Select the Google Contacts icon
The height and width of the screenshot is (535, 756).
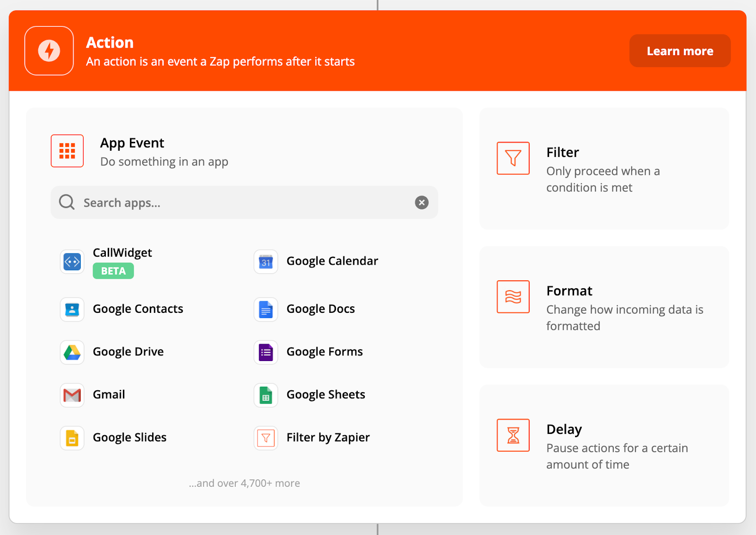72,309
